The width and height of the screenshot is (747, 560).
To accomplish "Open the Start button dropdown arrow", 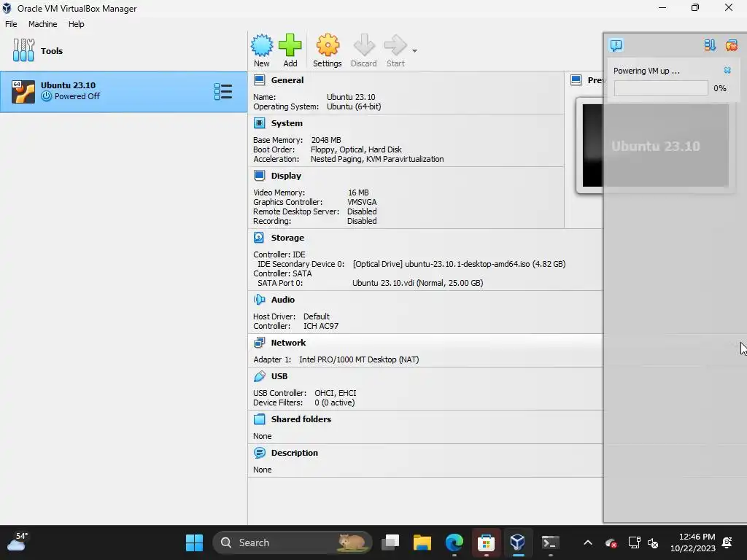I will click(x=414, y=51).
